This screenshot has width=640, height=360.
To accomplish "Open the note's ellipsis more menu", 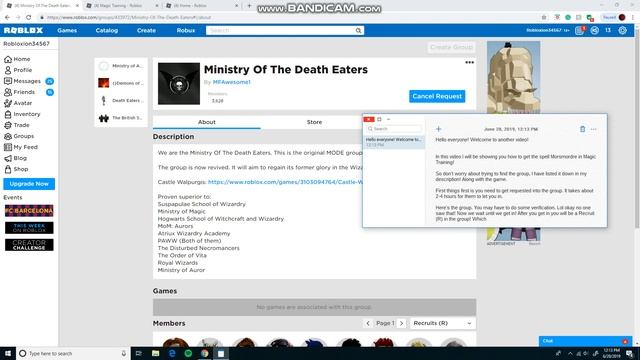I will [593, 129].
